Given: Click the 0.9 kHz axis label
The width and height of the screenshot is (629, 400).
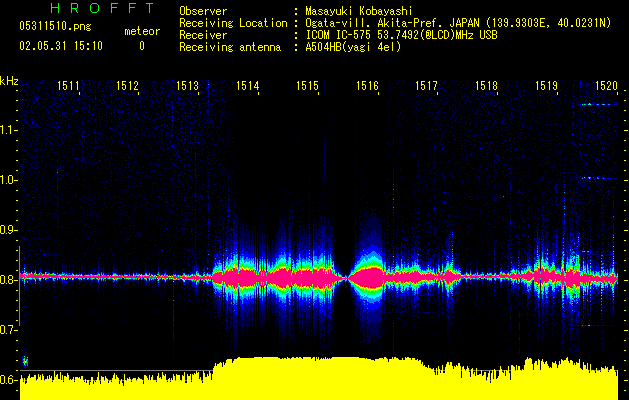Looking at the screenshot, I should pyautogui.click(x=7, y=230).
